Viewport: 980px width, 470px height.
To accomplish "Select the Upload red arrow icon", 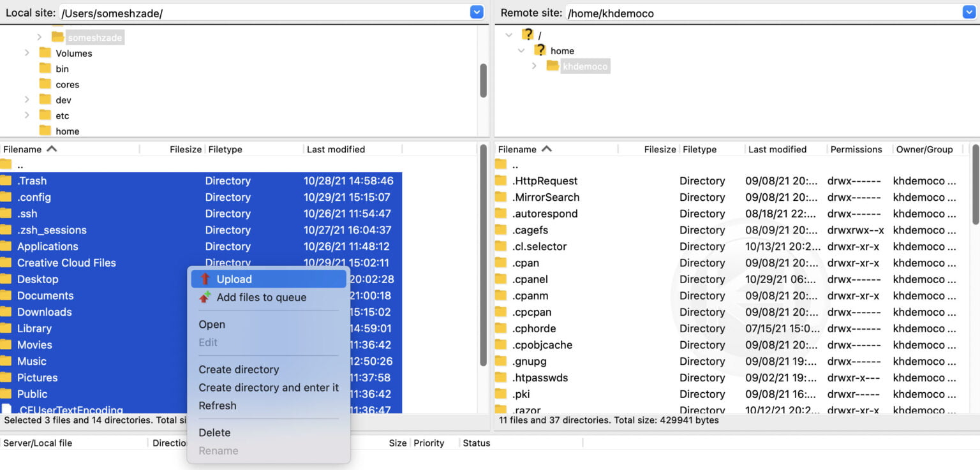I will click(205, 279).
